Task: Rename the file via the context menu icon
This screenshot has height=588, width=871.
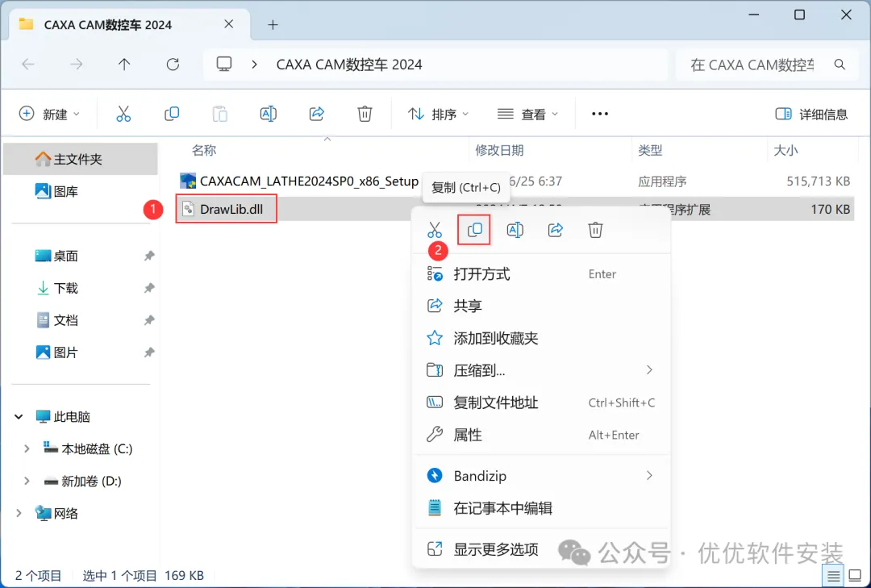Action: [x=515, y=230]
